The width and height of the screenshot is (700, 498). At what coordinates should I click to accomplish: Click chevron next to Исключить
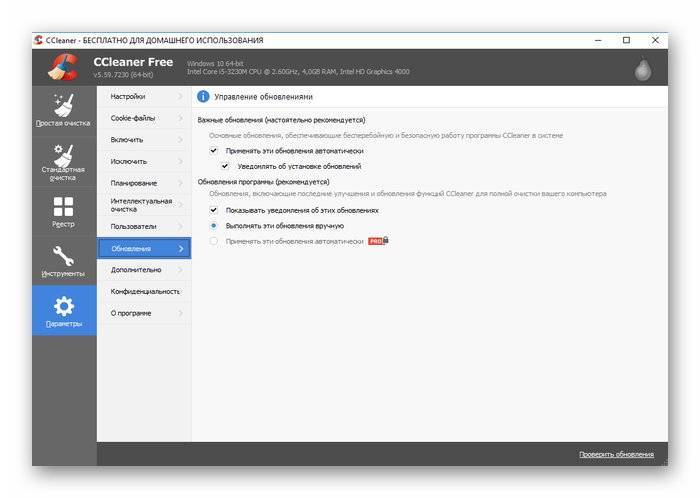coord(180,161)
